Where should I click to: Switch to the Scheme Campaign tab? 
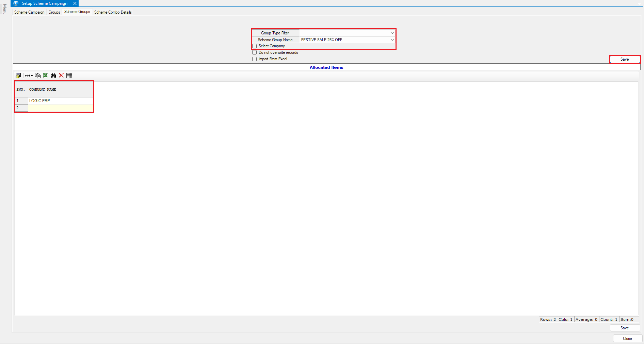point(29,12)
